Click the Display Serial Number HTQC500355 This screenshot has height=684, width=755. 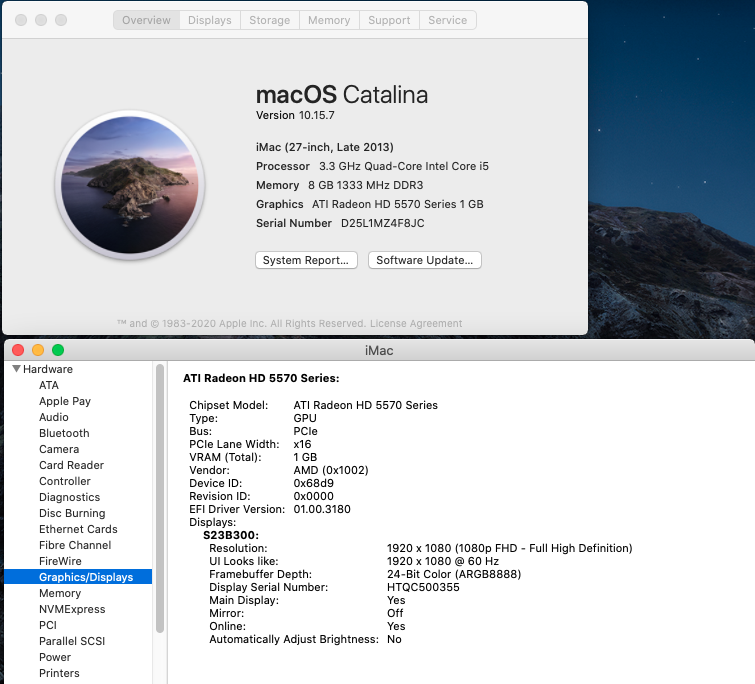point(423,587)
